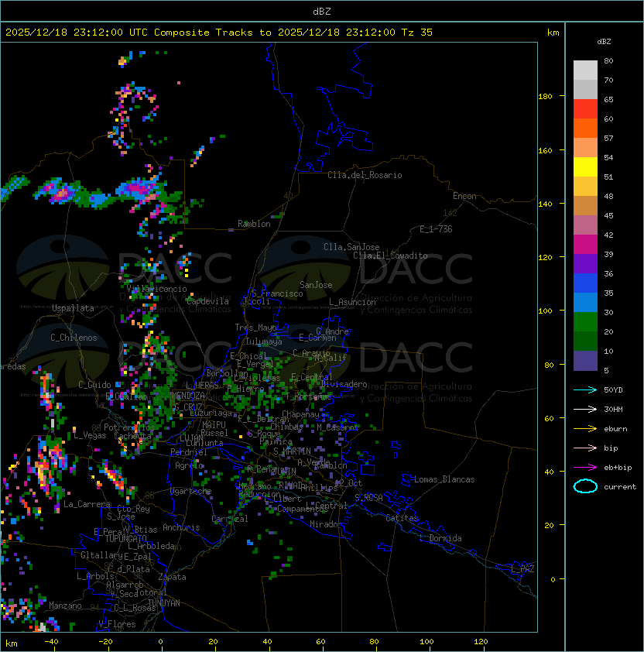
Task: Click the C_Chilenos map label
Action: tap(74, 338)
